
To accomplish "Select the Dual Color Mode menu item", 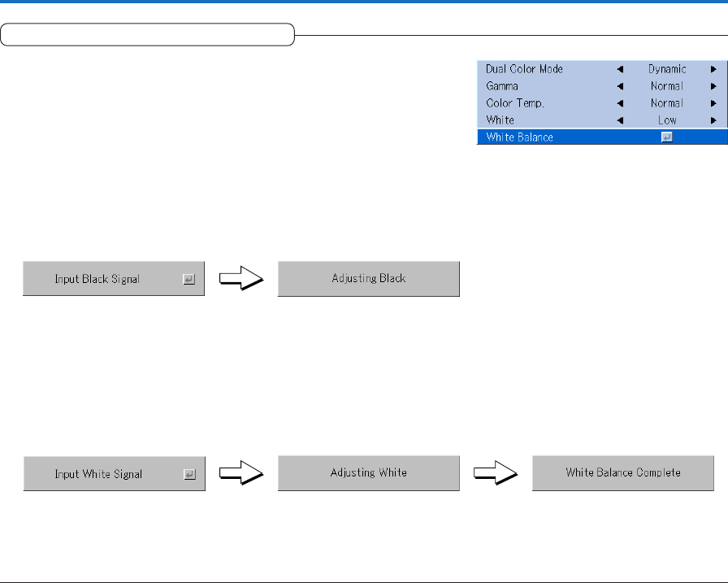I will pos(524,69).
